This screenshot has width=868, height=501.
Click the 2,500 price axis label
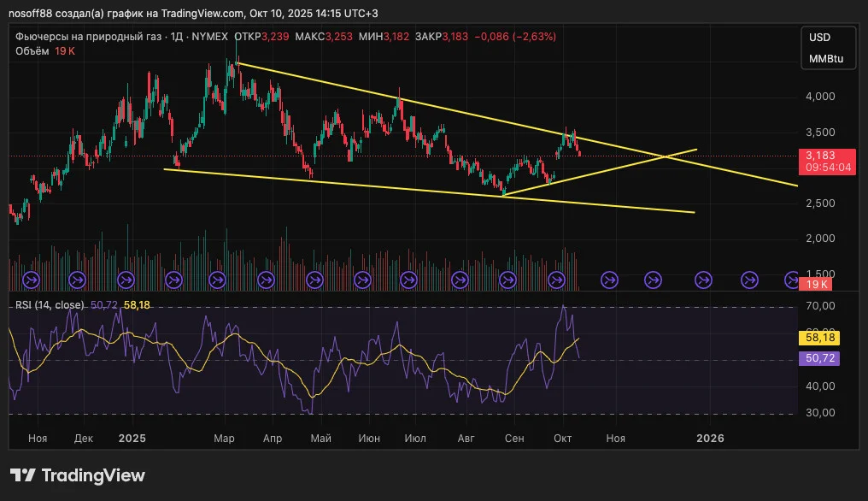click(x=820, y=203)
